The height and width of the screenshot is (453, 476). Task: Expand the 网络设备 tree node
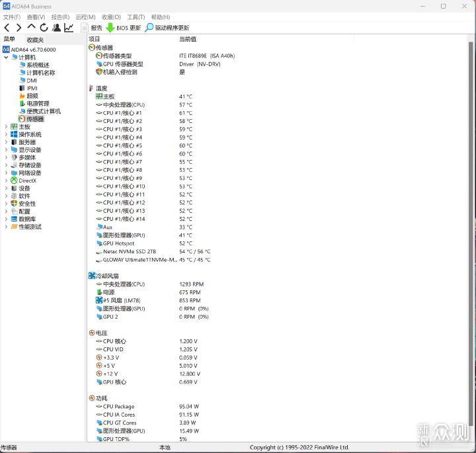(x=6, y=173)
